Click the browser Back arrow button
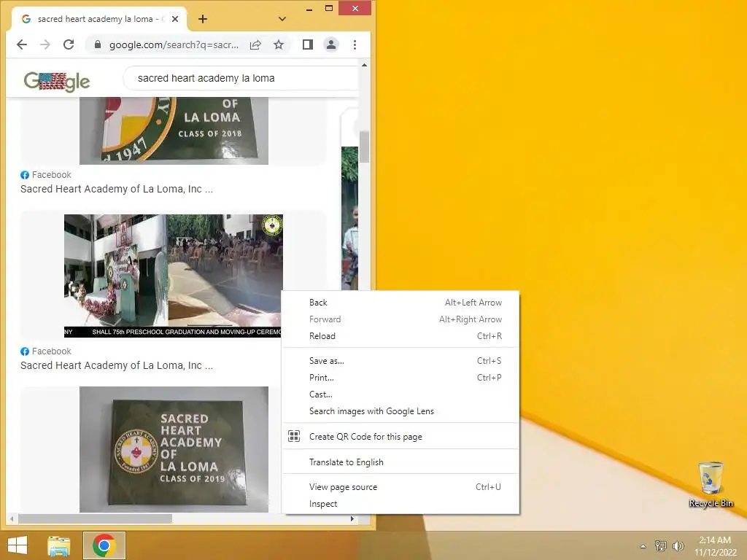The width and height of the screenshot is (747, 560). (x=22, y=44)
